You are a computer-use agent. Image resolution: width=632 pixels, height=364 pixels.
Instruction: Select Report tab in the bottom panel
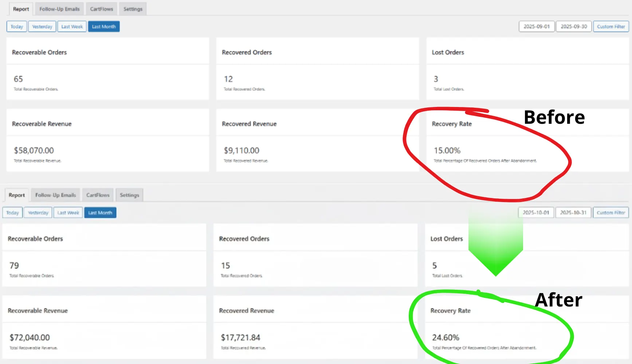[17, 195]
